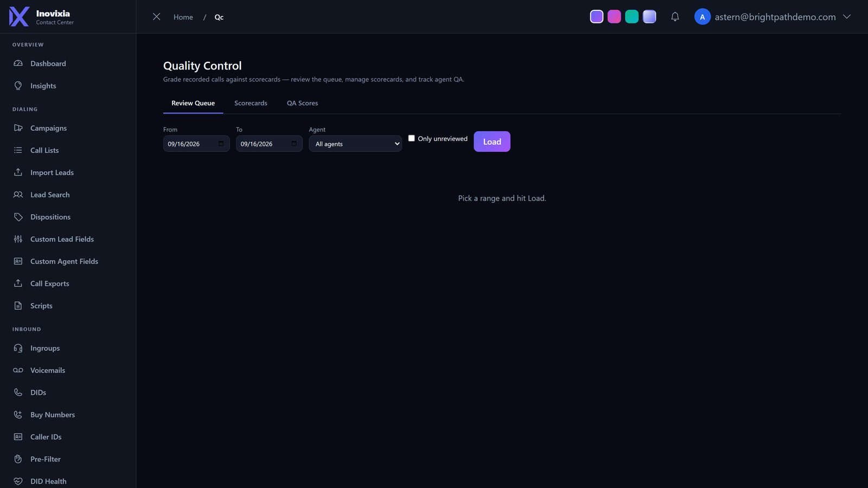Click the Inovixia logo
868x488 pixels.
(x=19, y=17)
